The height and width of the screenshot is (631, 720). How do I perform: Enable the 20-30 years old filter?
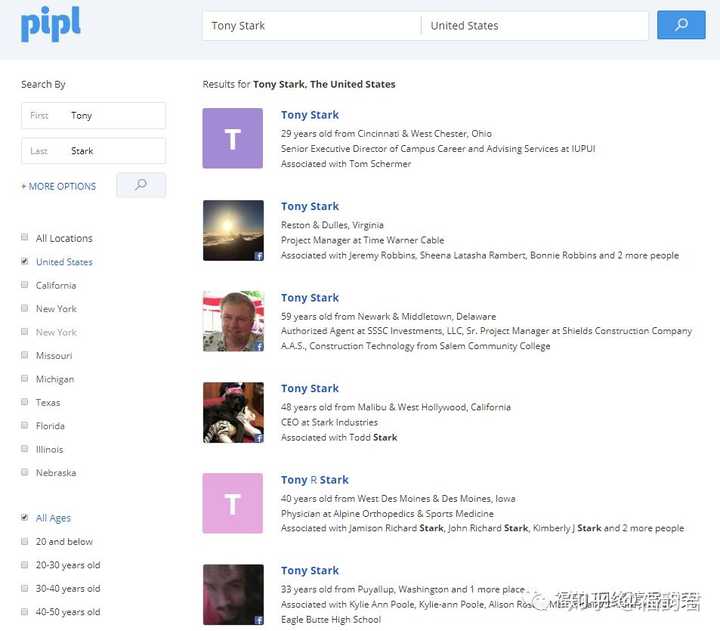25,564
